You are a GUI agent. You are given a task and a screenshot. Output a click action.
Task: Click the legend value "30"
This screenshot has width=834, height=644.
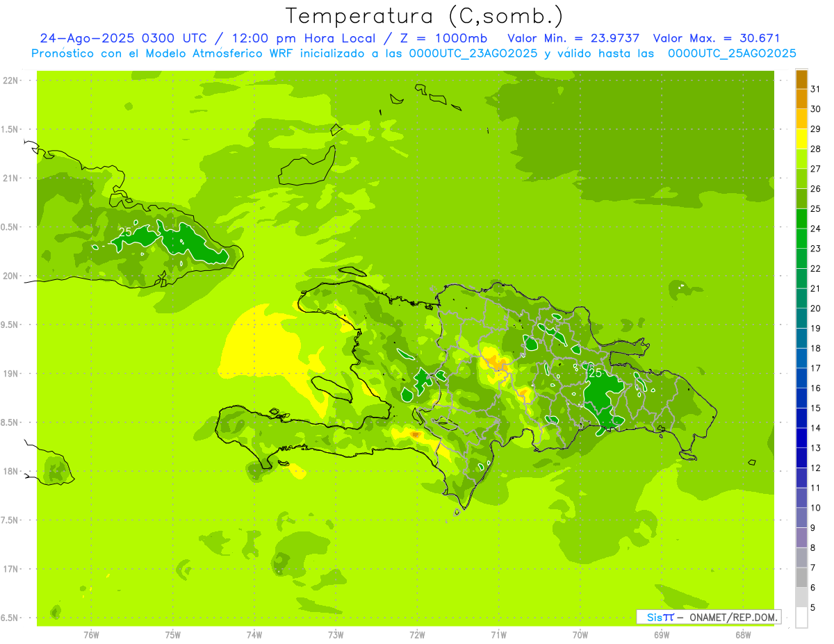(816, 109)
